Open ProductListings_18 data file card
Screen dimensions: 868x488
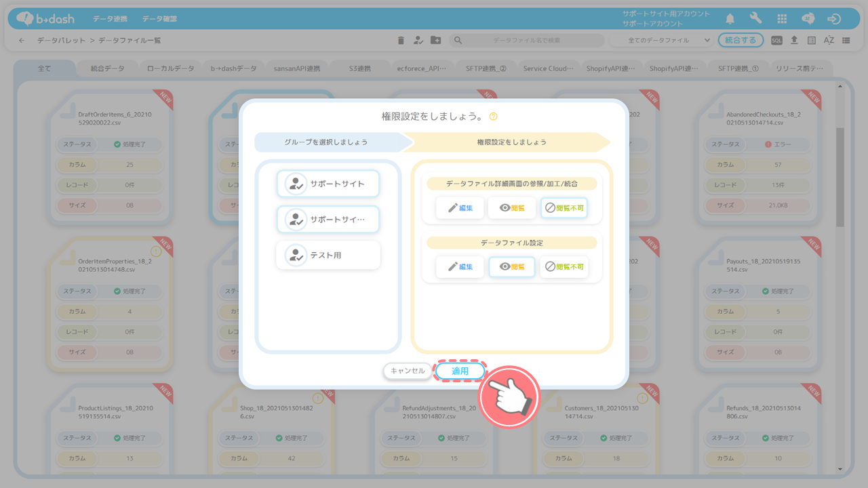pos(111,428)
